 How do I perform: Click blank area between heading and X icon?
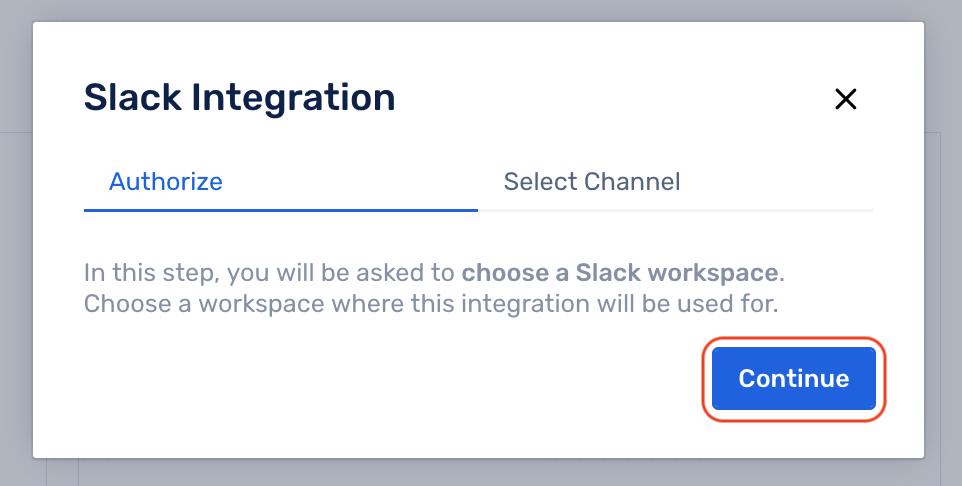614,98
